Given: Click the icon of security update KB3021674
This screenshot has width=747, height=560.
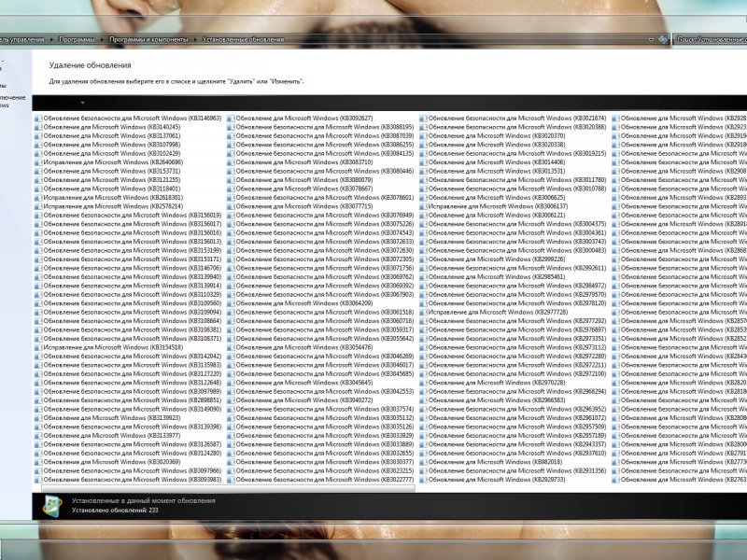Looking at the screenshot, I should [x=423, y=119].
